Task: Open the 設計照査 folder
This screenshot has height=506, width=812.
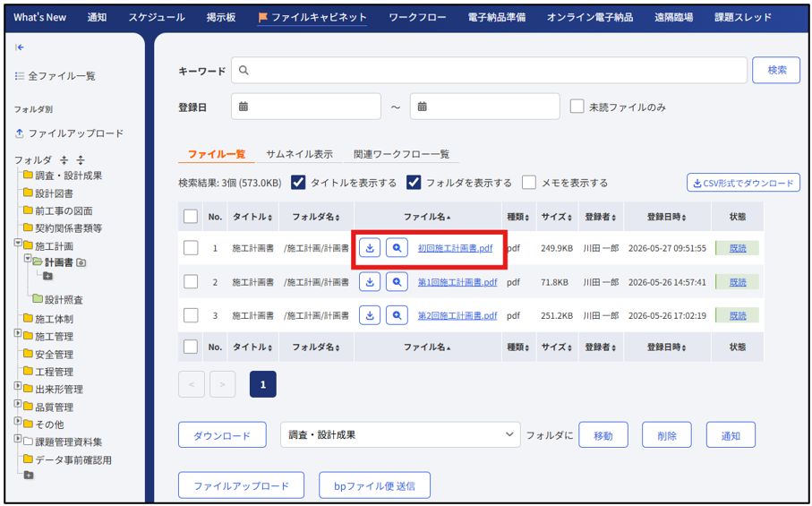Action: (58, 299)
